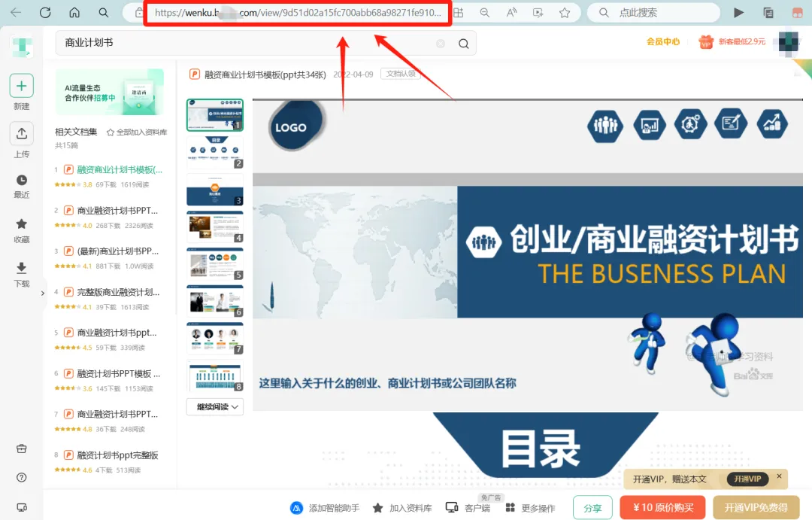Select slide thumbnail 5
The height and width of the screenshot is (520, 812).
pyautogui.click(x=215, y=264)
